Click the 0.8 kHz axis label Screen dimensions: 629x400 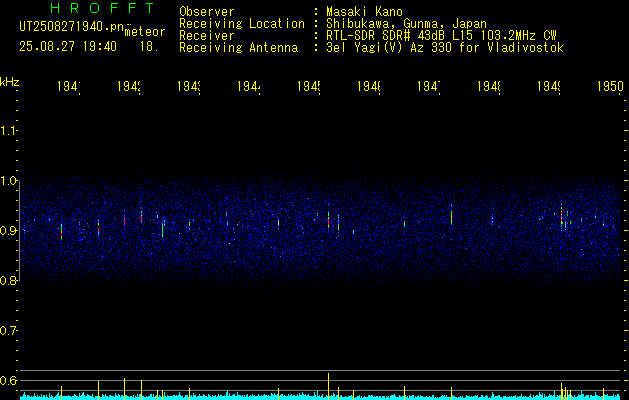[x=8, y=280]
